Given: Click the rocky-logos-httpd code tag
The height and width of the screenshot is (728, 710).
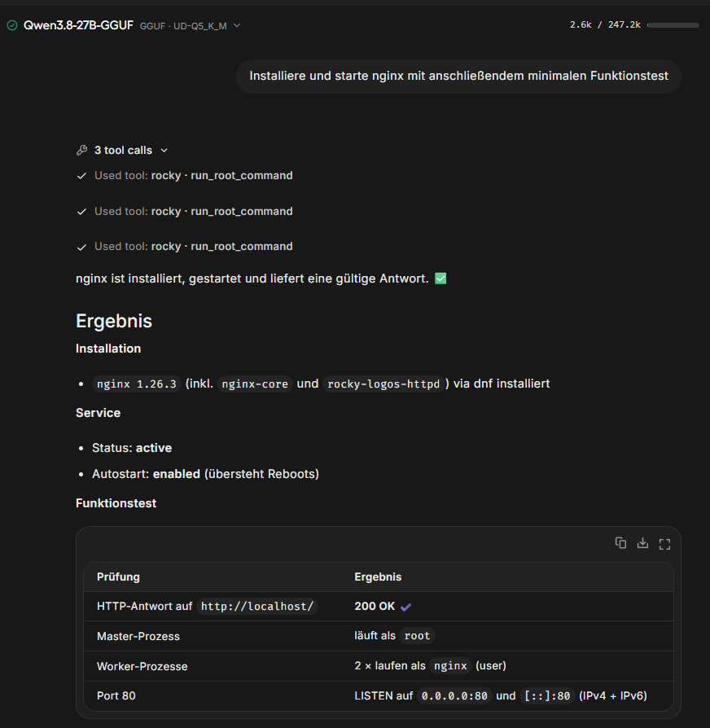Looking at the screenshot, I should click(383, 384).
